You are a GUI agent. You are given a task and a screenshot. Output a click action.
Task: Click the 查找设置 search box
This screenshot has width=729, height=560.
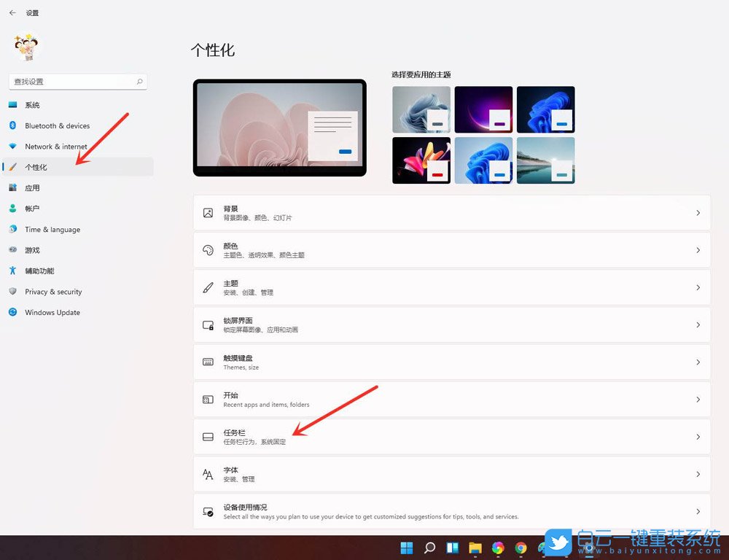(x=73, y=81)
